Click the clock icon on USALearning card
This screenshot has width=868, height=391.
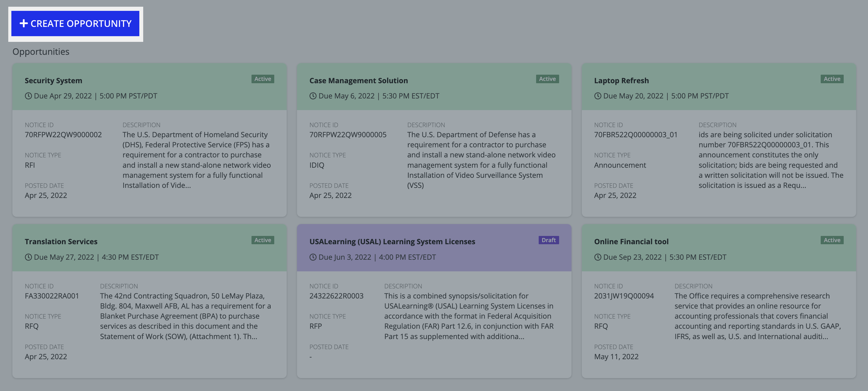pos(313,257)
